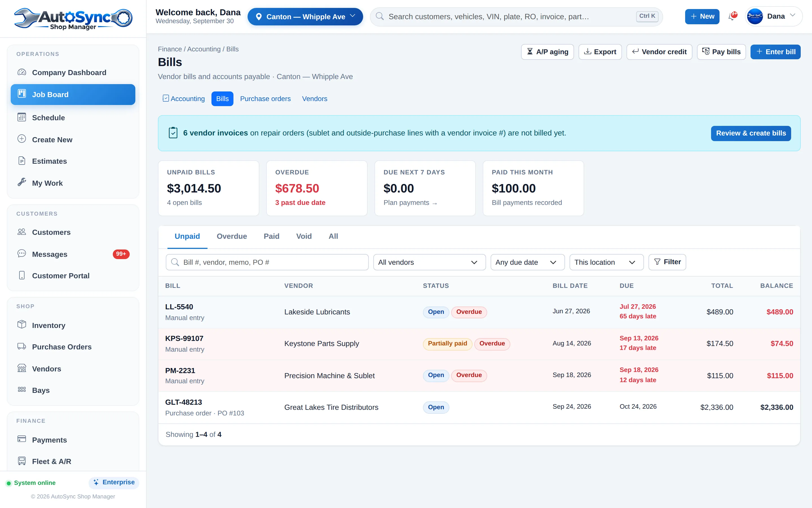Click the Enter bill button
Screen dimensions: 812x508
pos(775,52)
